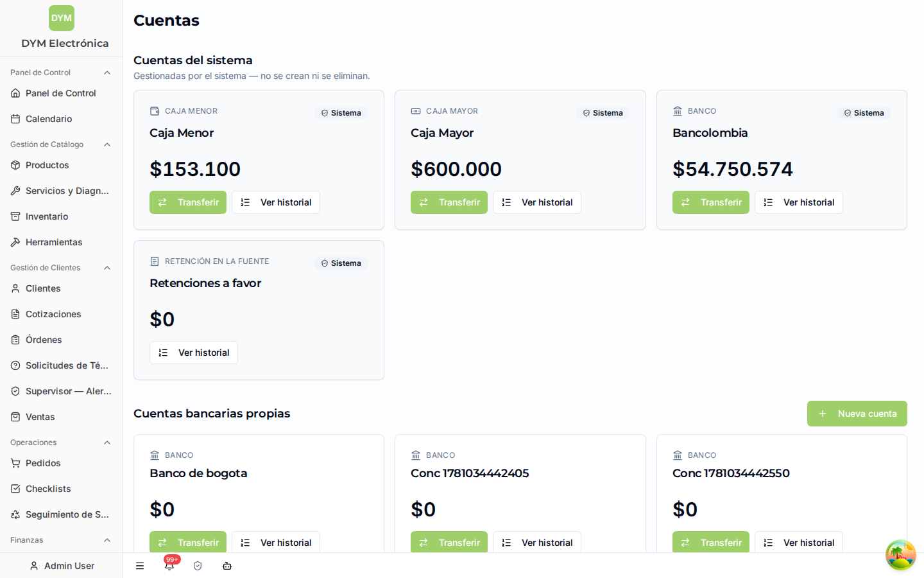The image size is (924, 578).
Task: Collapse the Gestión de Clientes section
Action: 107,268
